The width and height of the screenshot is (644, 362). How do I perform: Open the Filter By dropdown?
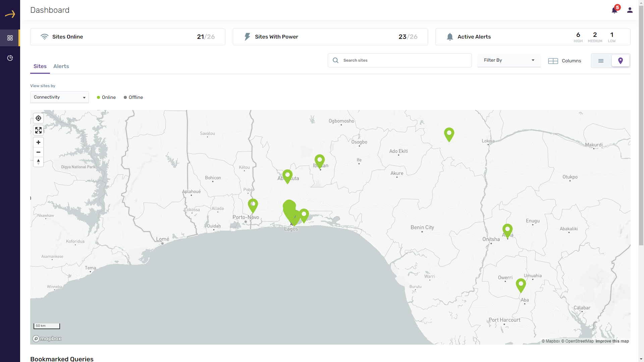tap(509, 60)
